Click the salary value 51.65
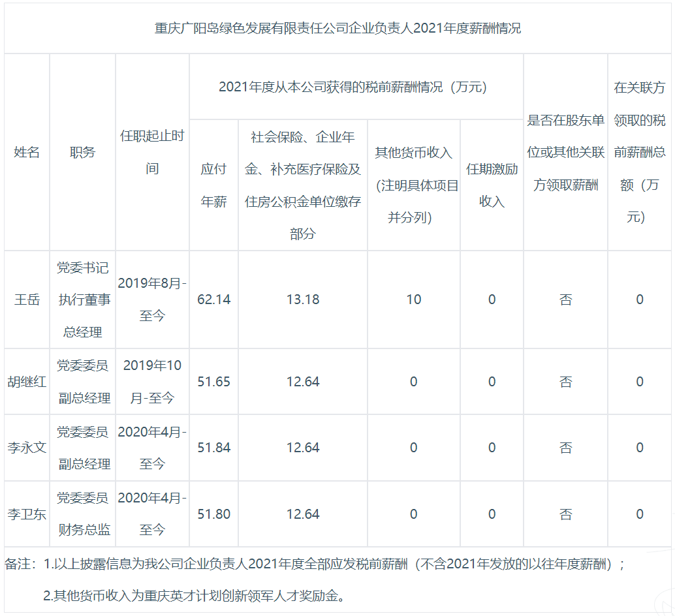This screenshot has width=675, height=616. point(213,382)
